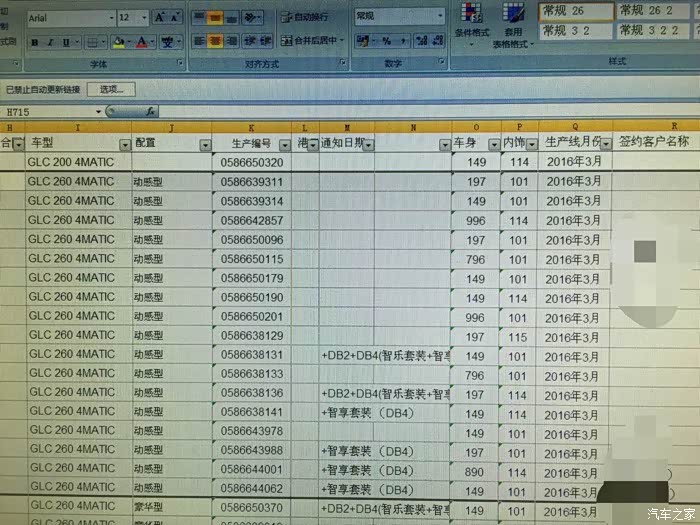Align text to top of cell
The height and width of the screenshot is (525, 700).
tap(199, 18)
